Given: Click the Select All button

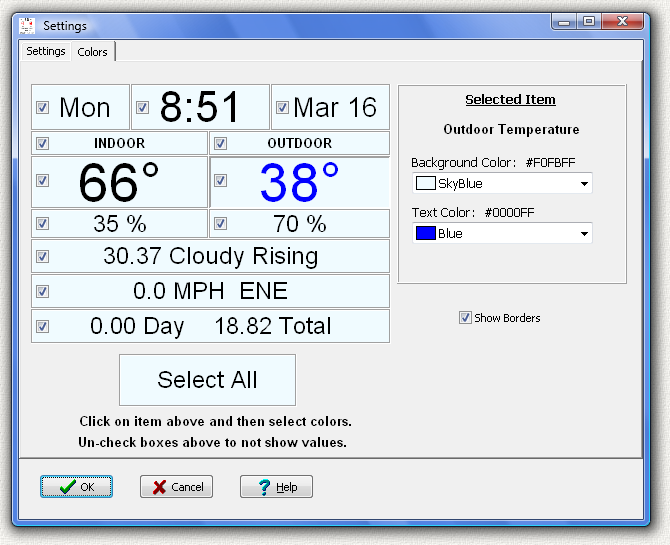Looking at the screenshot, I should click(207, 380).
